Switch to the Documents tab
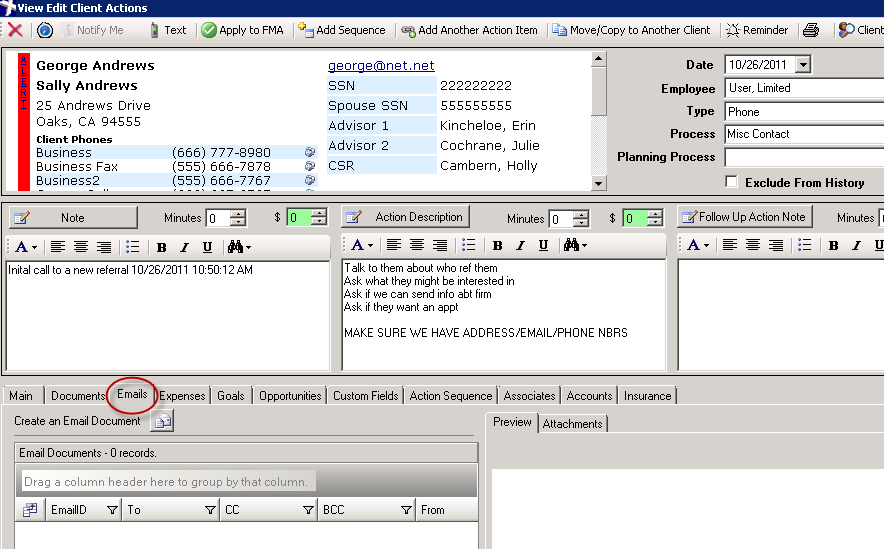This screenshot has height=549, width=884. point(78,396)
